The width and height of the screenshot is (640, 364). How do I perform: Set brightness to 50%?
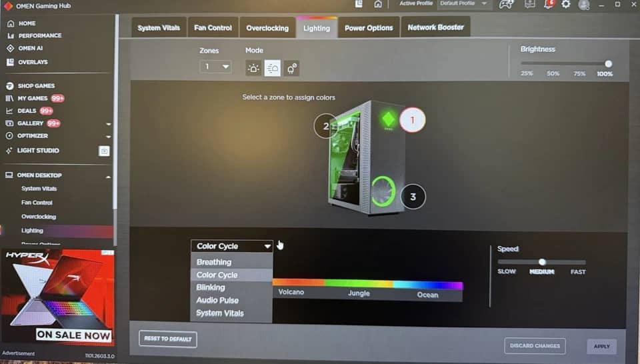tap(553, 73)
